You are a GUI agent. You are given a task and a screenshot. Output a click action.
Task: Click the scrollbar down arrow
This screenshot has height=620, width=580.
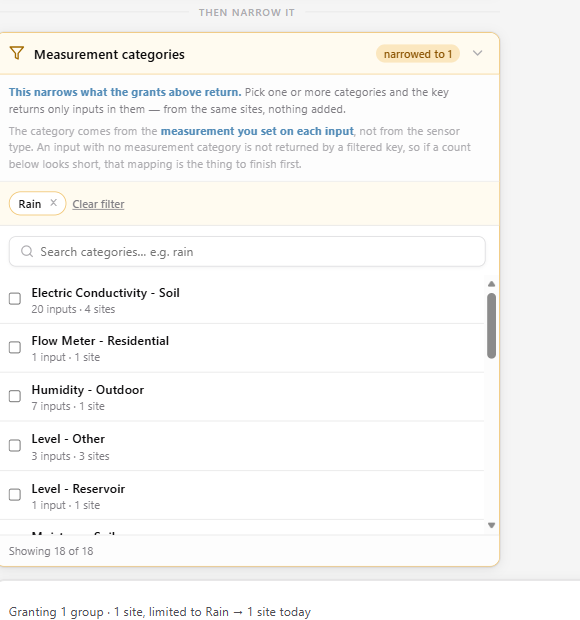[491, 525]
